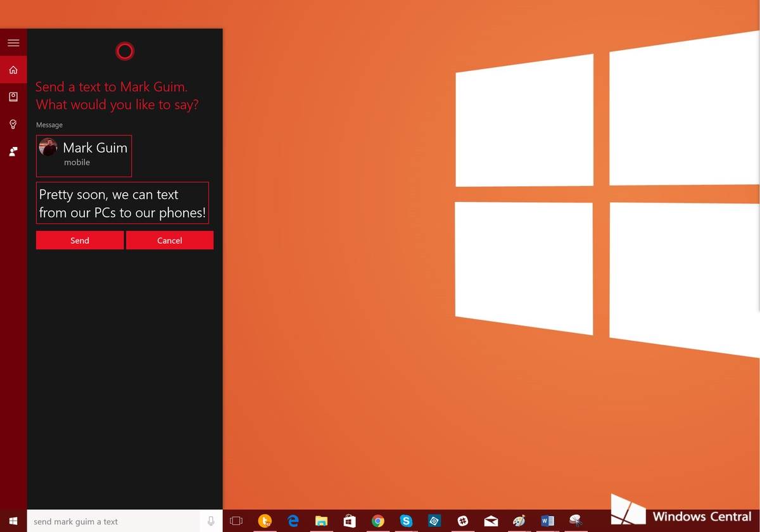Open the Mail app from the taskbar

click(x=491, y=521)
